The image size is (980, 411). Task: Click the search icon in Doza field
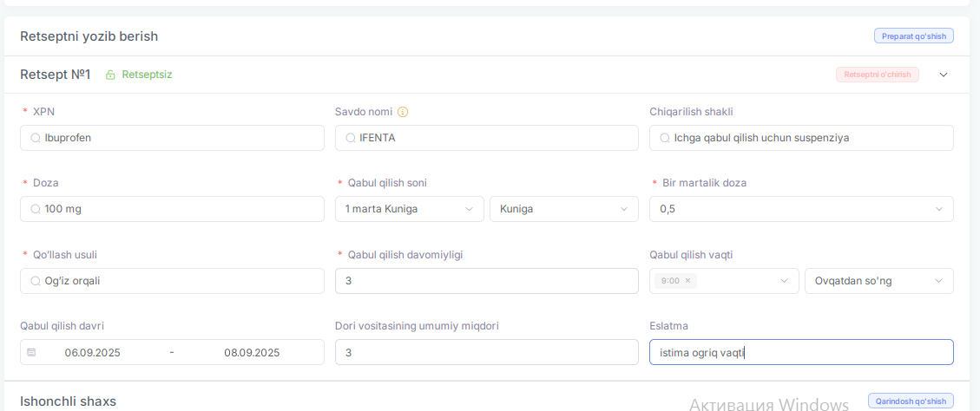[x=36, y=209]
